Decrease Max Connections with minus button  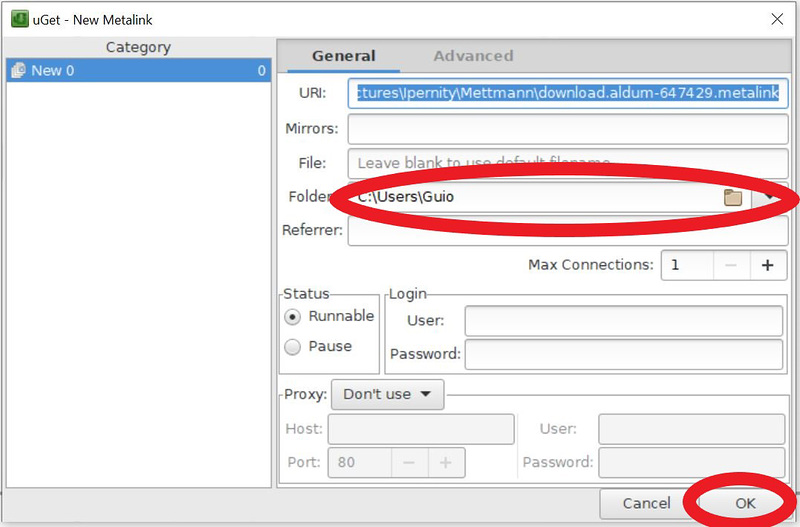click(731, 265)
